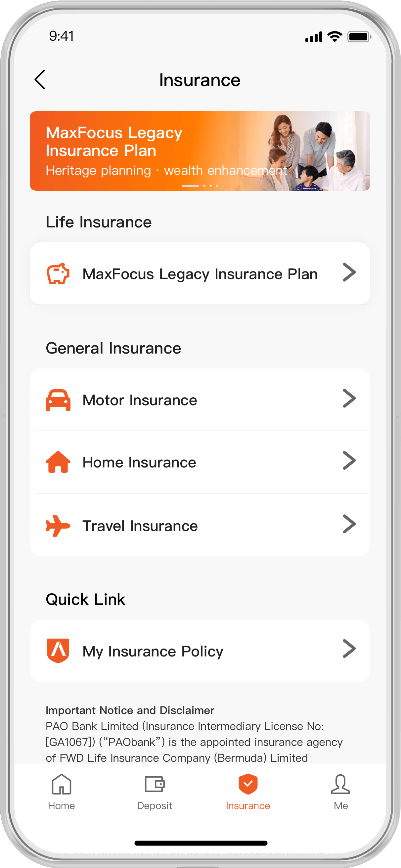
Task: Open the Me profile icon
Action: click(x=340, y=785)
